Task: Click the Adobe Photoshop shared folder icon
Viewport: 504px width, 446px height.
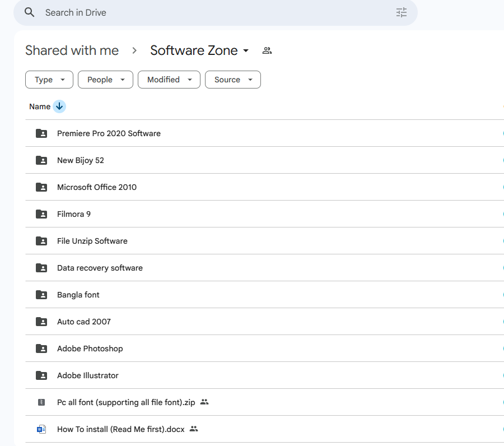Action: pos(41,349)
